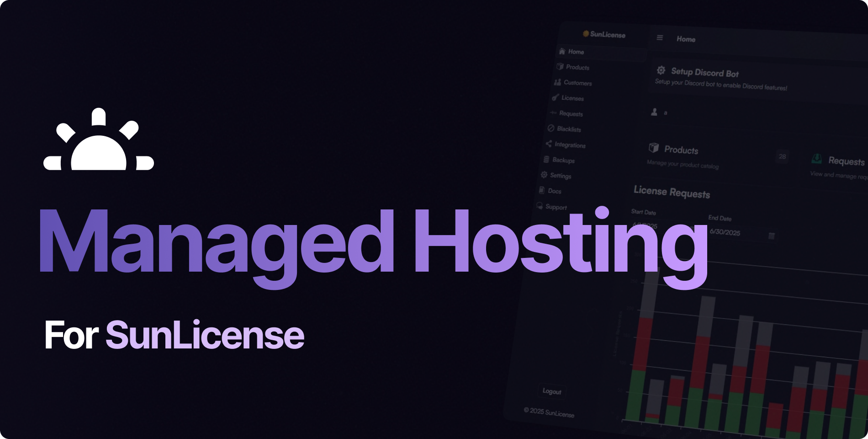This screenshot has width=868, height=439.
Task: Open the Blacklists ban icon in sidebar
Action: [x=551, y=128]
